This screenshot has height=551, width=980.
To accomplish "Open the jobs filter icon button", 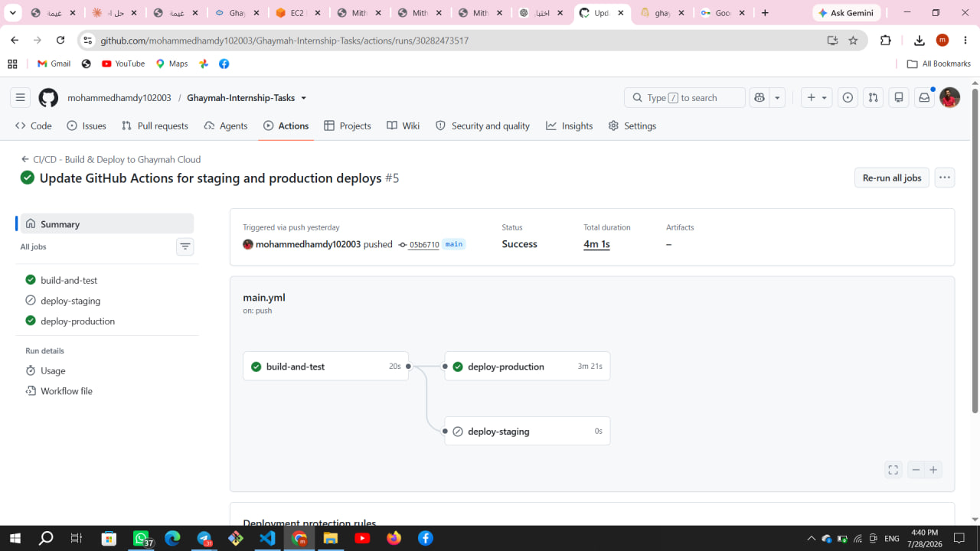I will point(185,246).
